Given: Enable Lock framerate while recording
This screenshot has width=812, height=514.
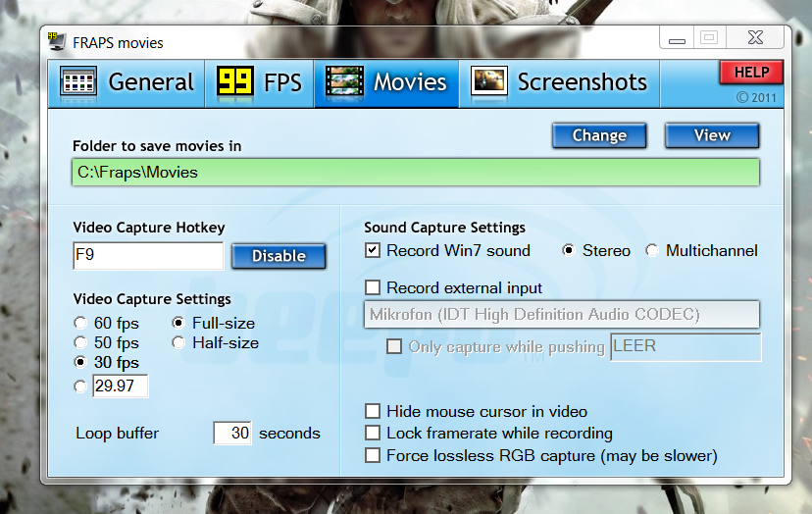Looking at the screenshot, I should pos(373,433).
